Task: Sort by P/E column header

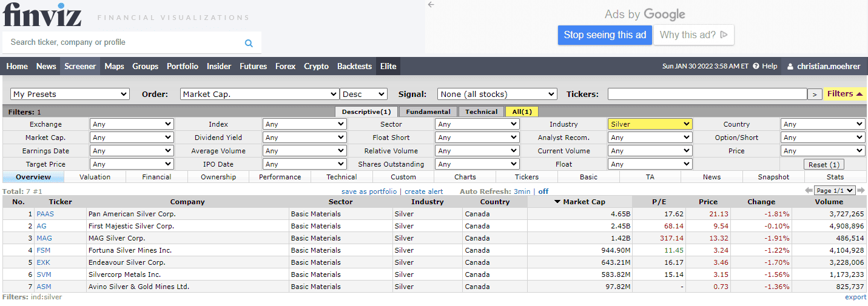Action: point(658,202)
